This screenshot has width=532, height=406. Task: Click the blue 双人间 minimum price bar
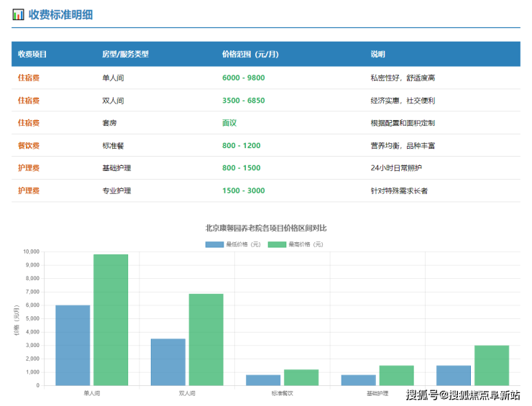tap(168, 361)
